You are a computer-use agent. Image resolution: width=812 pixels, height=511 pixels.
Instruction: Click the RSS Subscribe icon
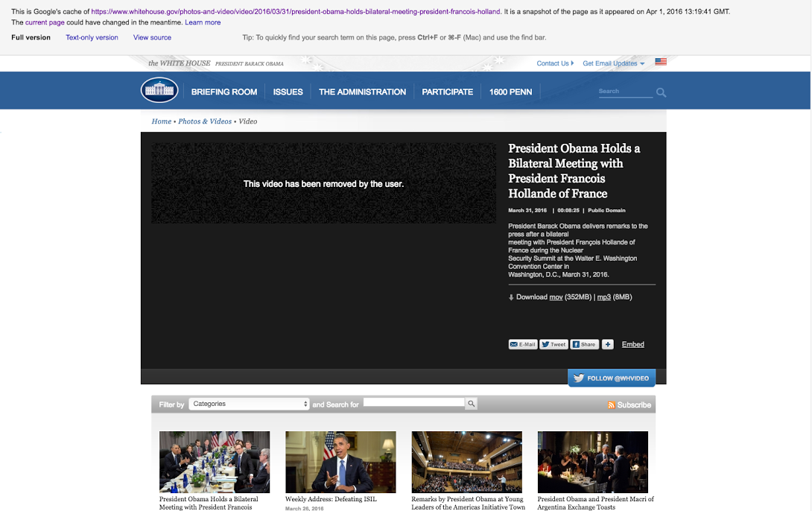click(612, 405)
